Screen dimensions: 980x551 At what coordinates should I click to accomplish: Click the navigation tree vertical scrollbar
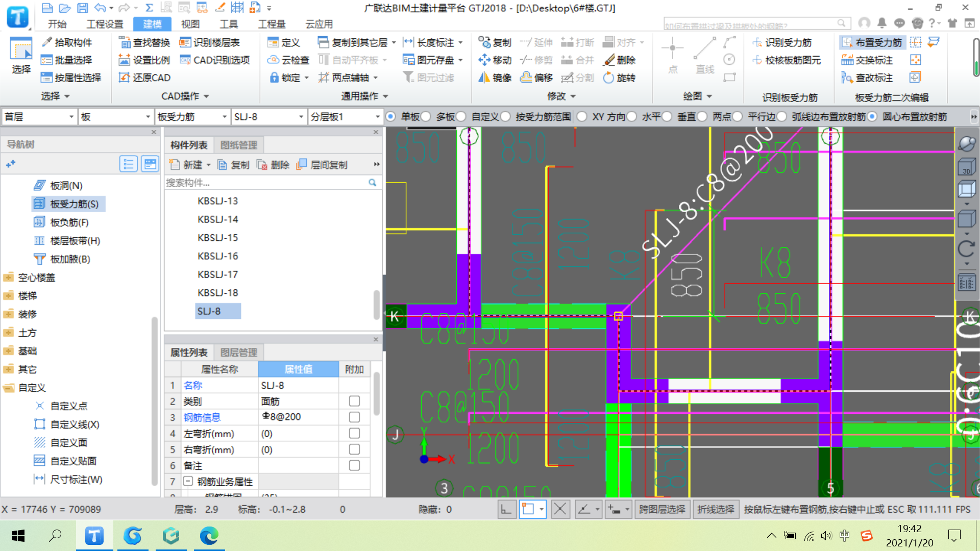(155, 400)
